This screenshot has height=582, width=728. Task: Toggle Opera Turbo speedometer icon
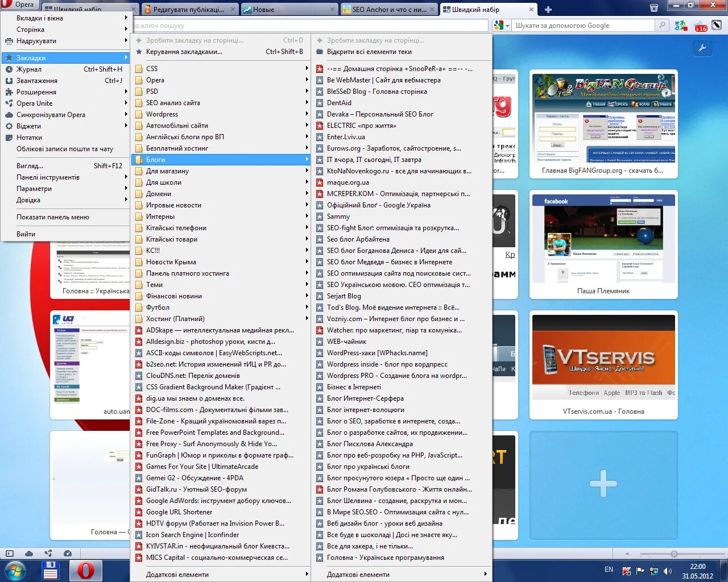pyautogui.click(x=68, y=554)
